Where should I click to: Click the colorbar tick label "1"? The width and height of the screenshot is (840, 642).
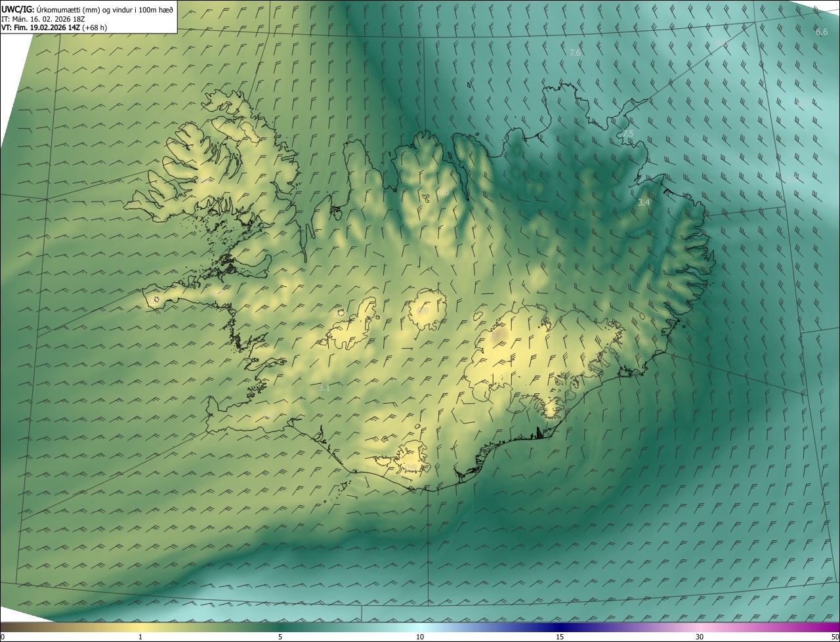point(140,637)
